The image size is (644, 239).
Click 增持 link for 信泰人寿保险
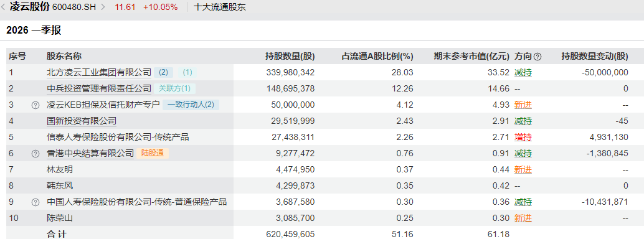(523, 137)
